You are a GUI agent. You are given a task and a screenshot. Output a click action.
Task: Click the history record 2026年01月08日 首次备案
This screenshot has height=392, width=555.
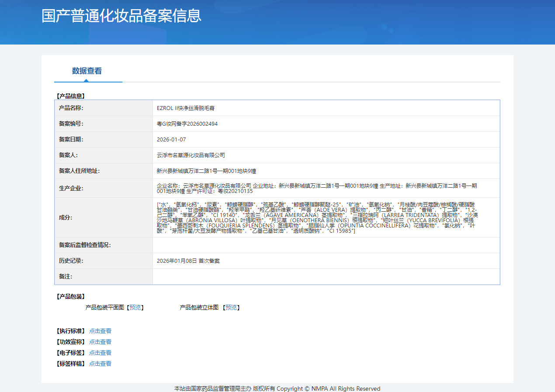(x=188, y=261)
